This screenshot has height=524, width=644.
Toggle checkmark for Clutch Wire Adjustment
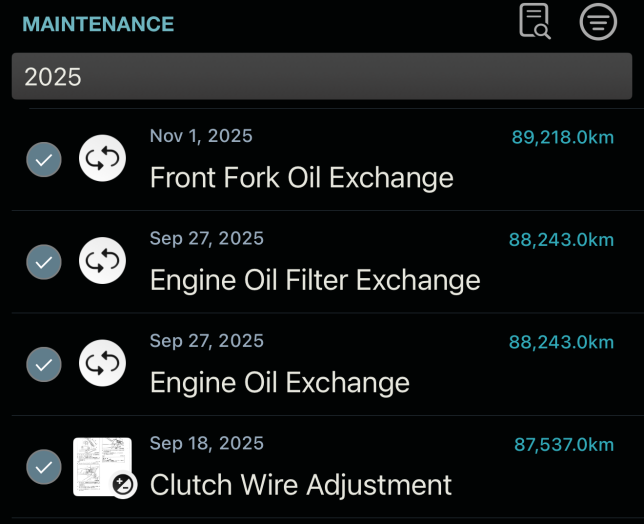coord(43,467)
